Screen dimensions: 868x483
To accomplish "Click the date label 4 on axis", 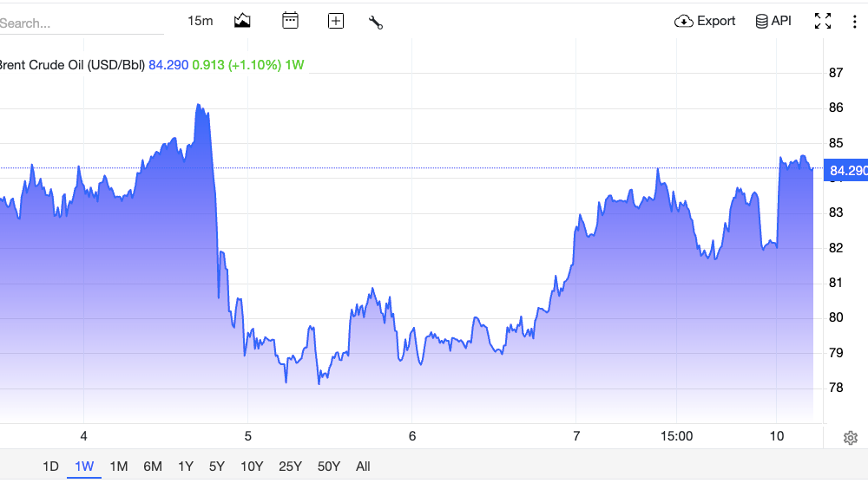I will pos(83,436).
